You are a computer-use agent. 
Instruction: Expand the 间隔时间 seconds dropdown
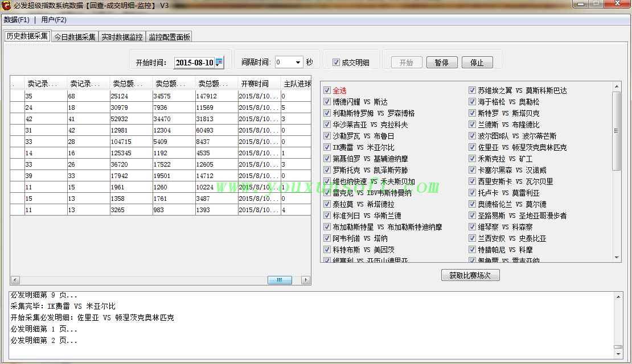(x=298, y=62)
